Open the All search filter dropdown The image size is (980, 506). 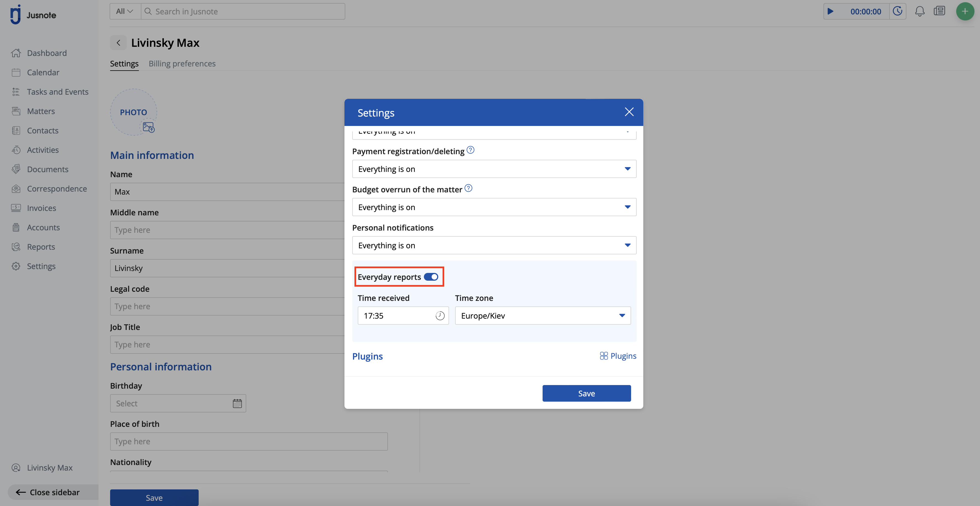[x=125, y=11]
